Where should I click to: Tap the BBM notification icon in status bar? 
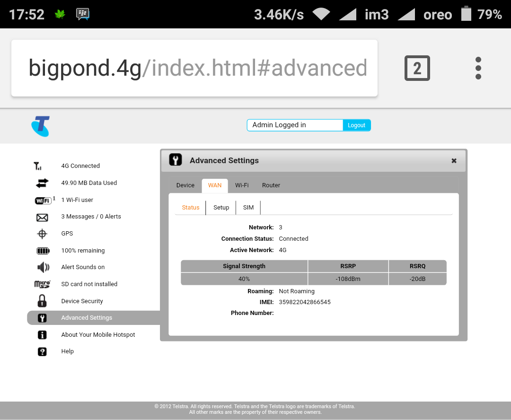[x=83, y=14]
